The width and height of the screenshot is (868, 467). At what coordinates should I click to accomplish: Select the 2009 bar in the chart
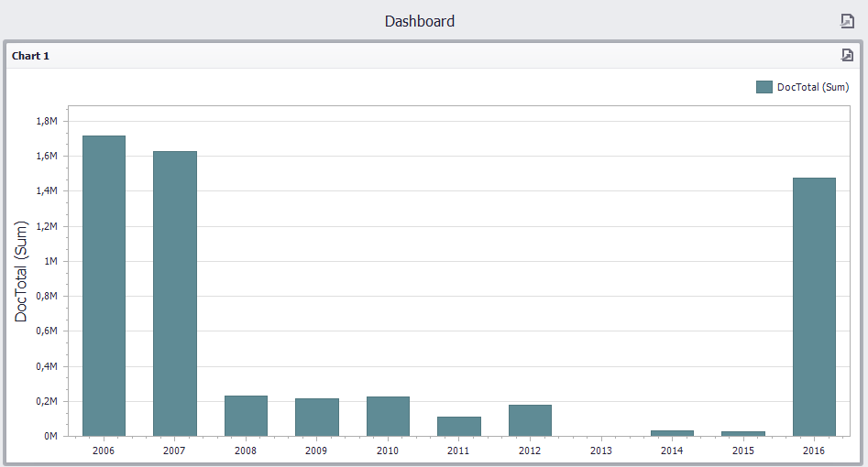point(317,418)
